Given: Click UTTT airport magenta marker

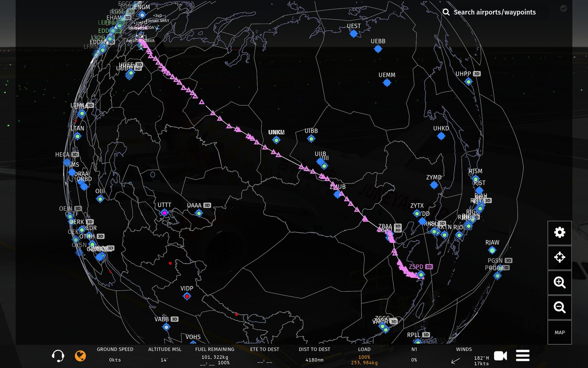Looking at the screenshot, I should click(x=164, y=213).
